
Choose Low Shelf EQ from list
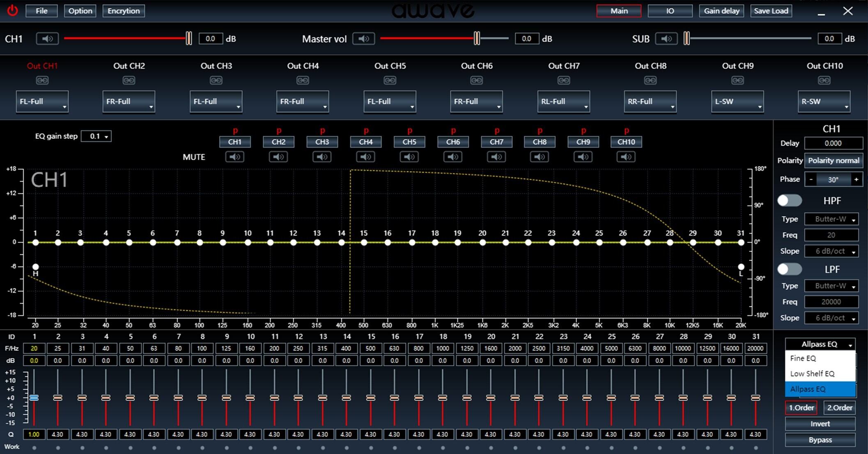pos(812,373)
